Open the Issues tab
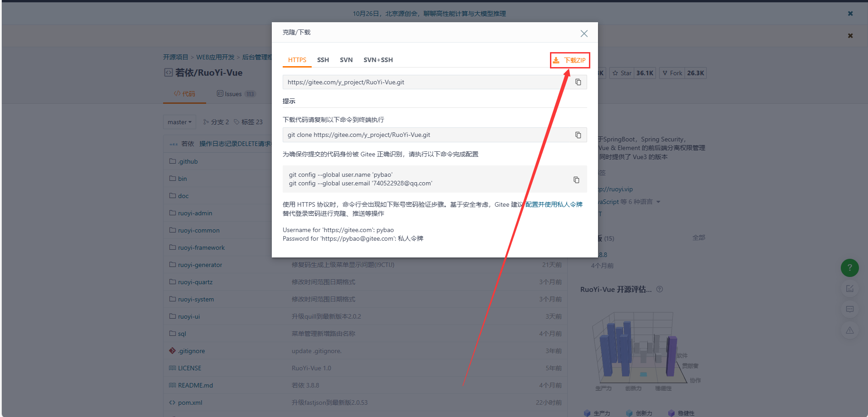Screen dimensions: 868x417 [x=236, y=94]
